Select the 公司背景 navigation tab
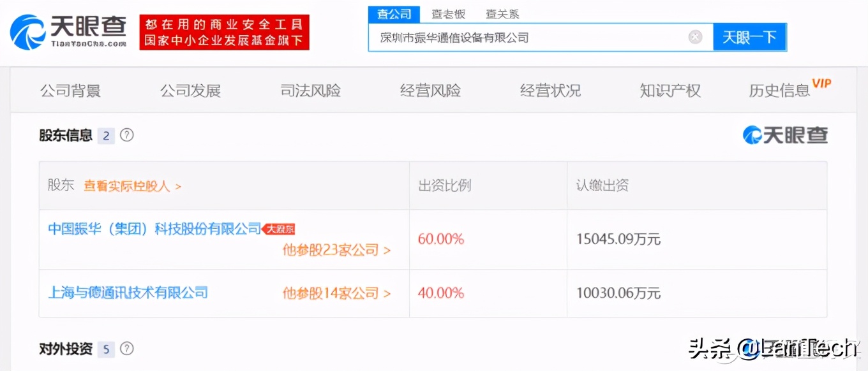This screenshot has width=868, height=371. point(70,91)
